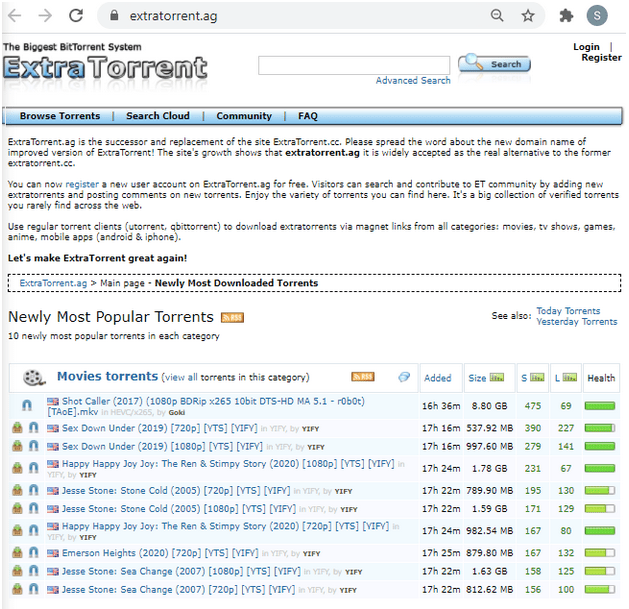Click health bar for Jesse Stone: Stone Cold 1080p
The width and height of the screenshot is (629, 609).
click(600, 509)
